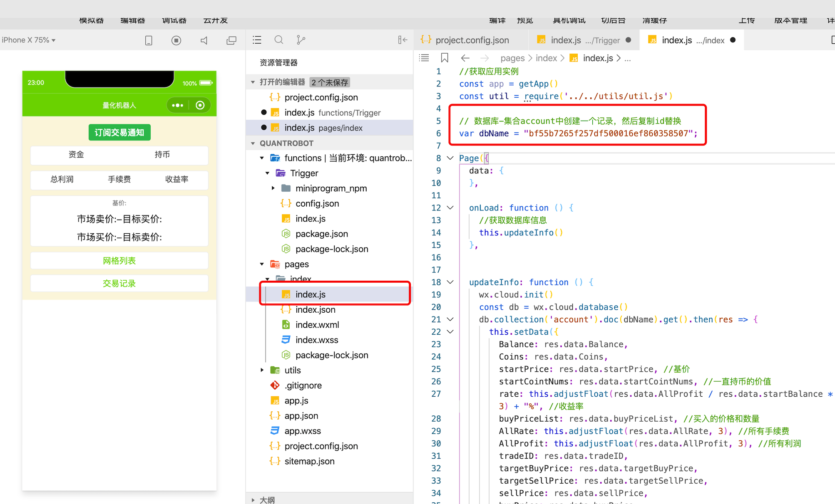Open sitemap.json file
This screenshot has width=835, height=504.
tap(330, 461)
